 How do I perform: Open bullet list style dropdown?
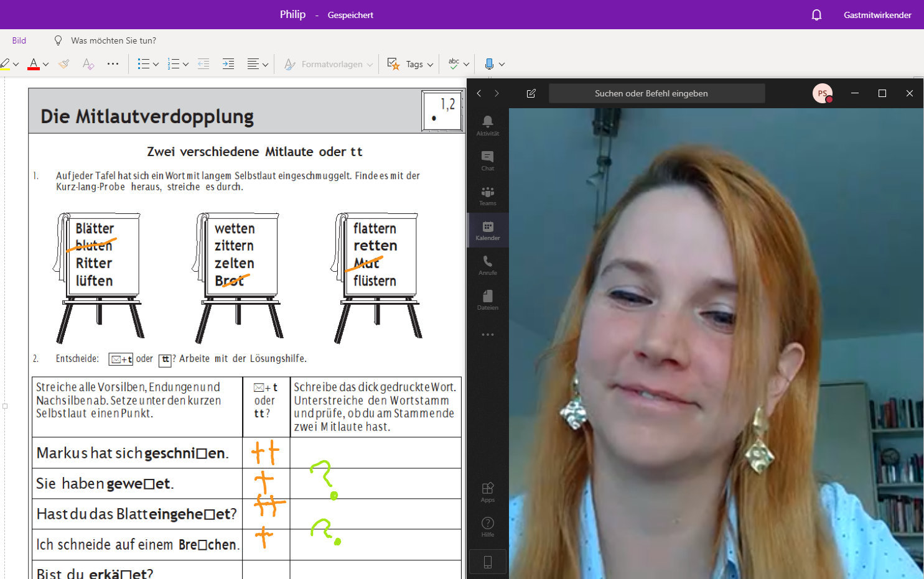(x=156, y=64)
